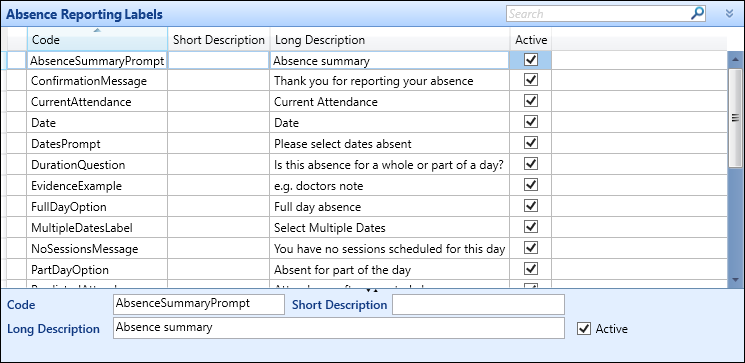Select the AbsenceSummaryPrompt code cell

[97, 61]
